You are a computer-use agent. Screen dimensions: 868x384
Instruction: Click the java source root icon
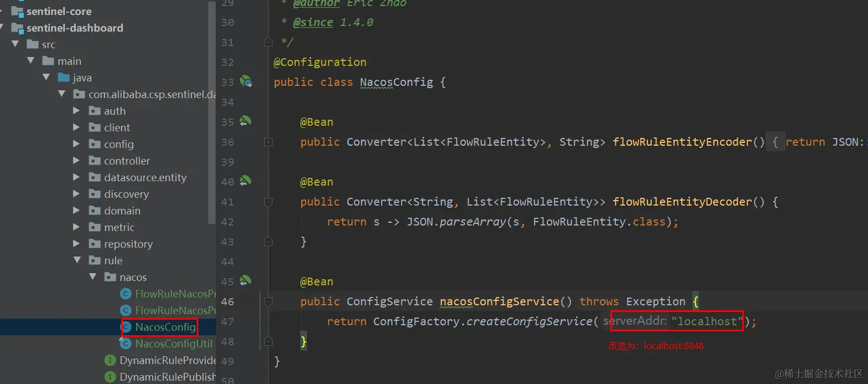64,78
